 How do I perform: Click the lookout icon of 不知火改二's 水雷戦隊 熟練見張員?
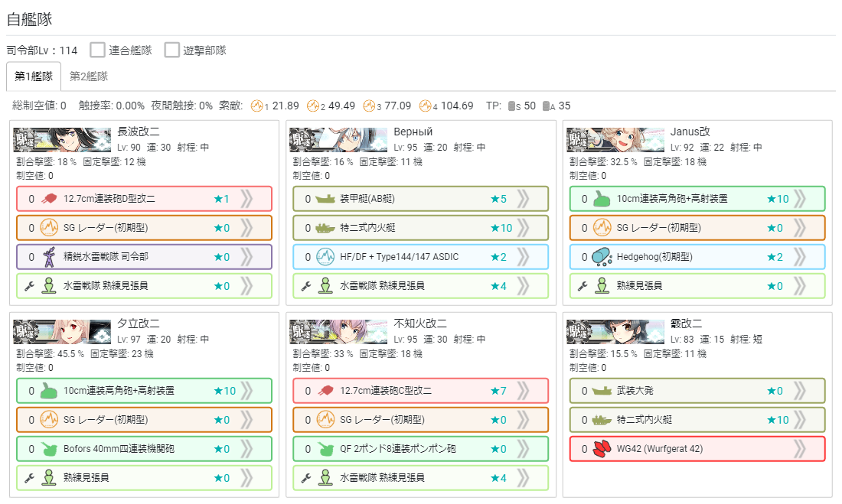coord(325,477)
